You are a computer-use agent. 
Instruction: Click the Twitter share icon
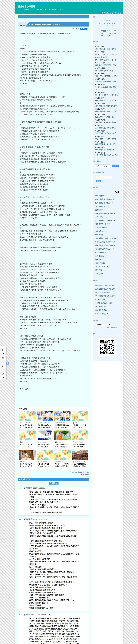tap(78, 29)
